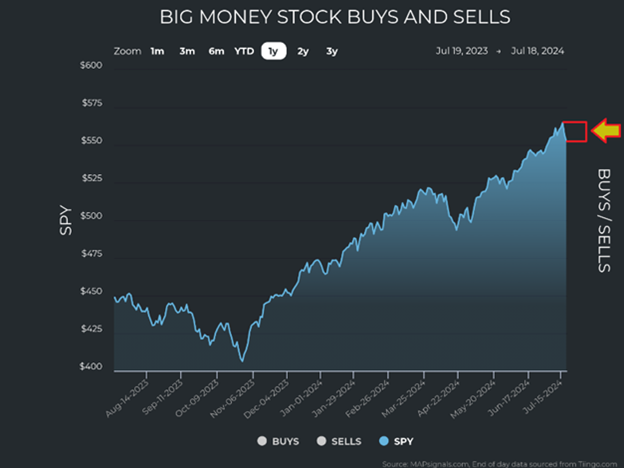
Task: Select the 1m zoom range
Action: coord(157,51)
